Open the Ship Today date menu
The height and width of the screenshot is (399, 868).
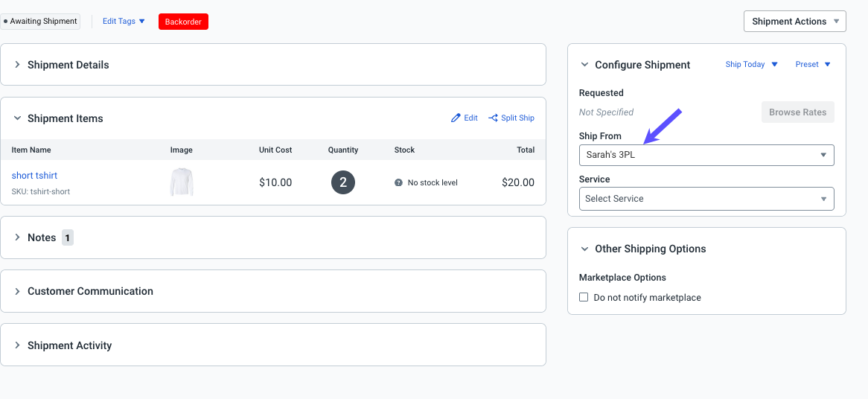751,65
